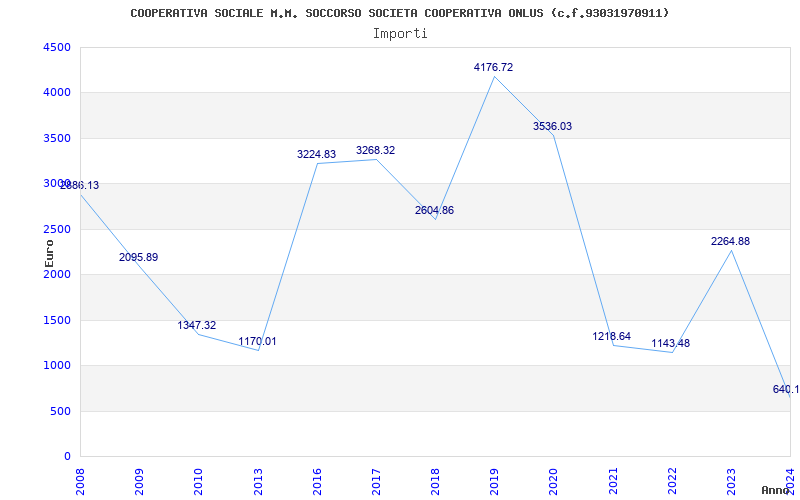Click the 3268.32 data label
This screenshot has width=800, height=500.
click(x=376, y=151)
